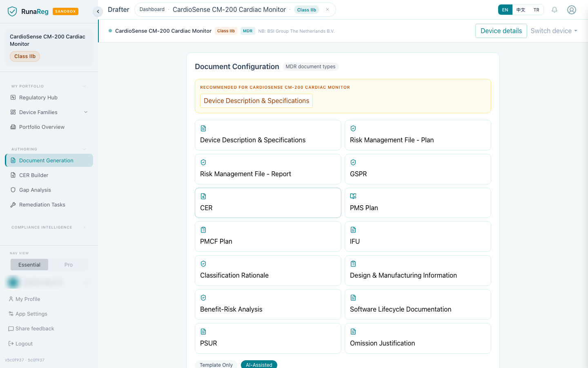
Task: Click the Gap Analysis shield icon
Action: coord(13,190)
